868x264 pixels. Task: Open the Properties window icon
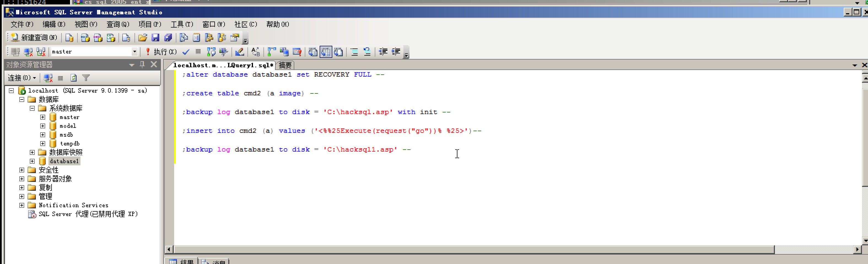235,37
